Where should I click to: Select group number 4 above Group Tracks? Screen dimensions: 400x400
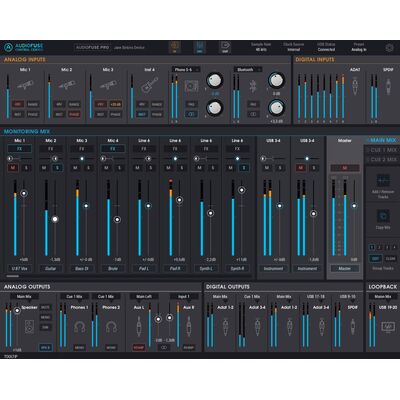click(x=394, y=247)
